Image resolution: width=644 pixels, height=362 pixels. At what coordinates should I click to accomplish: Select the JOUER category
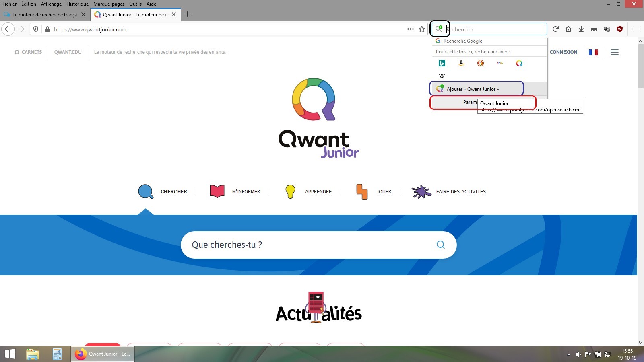coord(374,192)
